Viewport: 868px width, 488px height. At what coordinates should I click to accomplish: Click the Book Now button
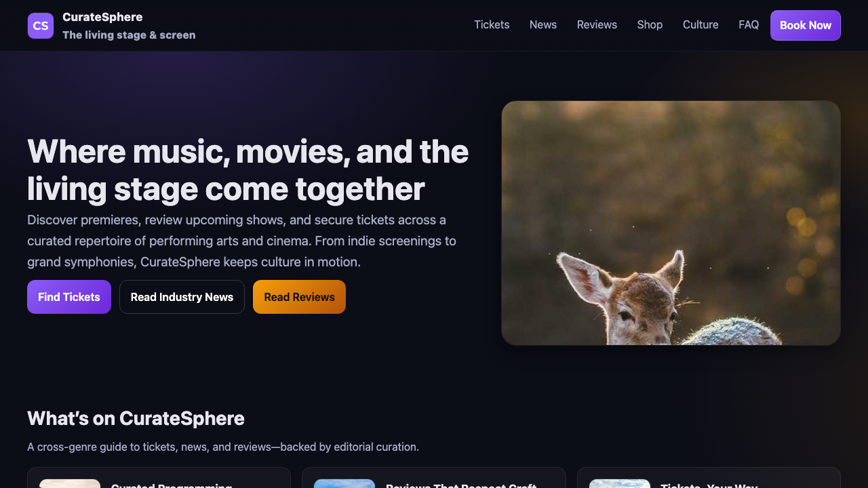(805, 25)
